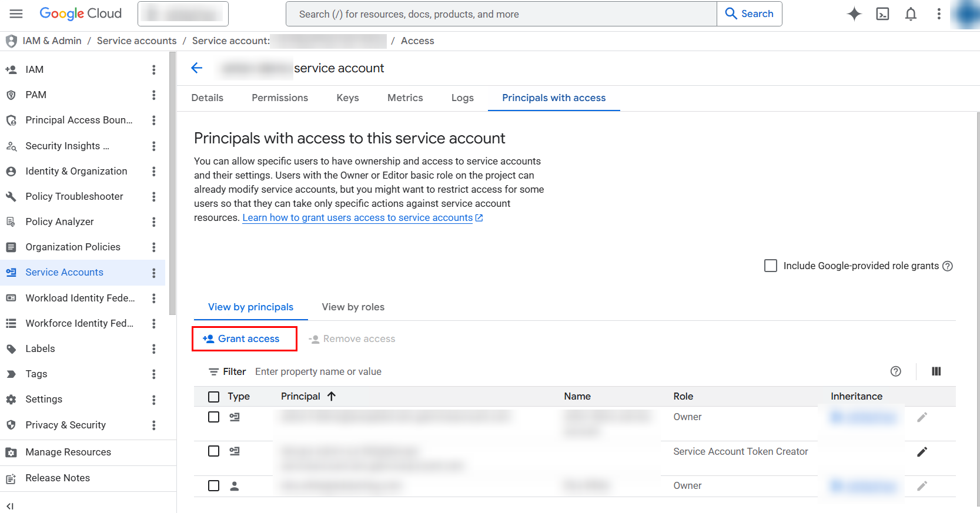The image size is (980, 513).
Task: Sort table by Role column header
Action: [x=683, y=397]
